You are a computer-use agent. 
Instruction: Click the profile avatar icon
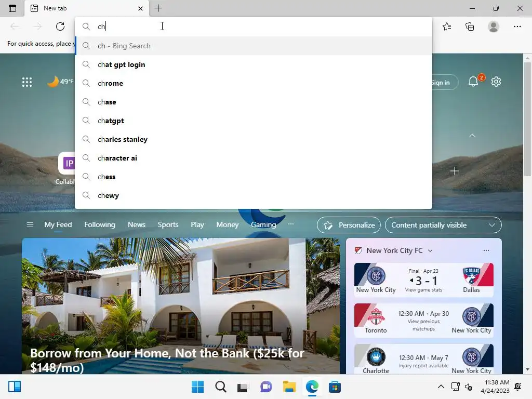point(494,26)
